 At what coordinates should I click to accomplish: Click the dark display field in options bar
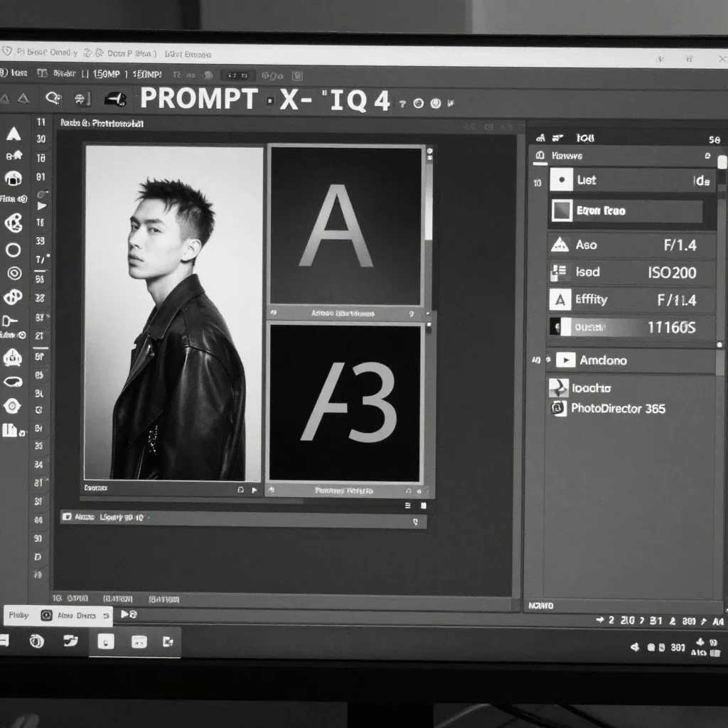[237, 75]
